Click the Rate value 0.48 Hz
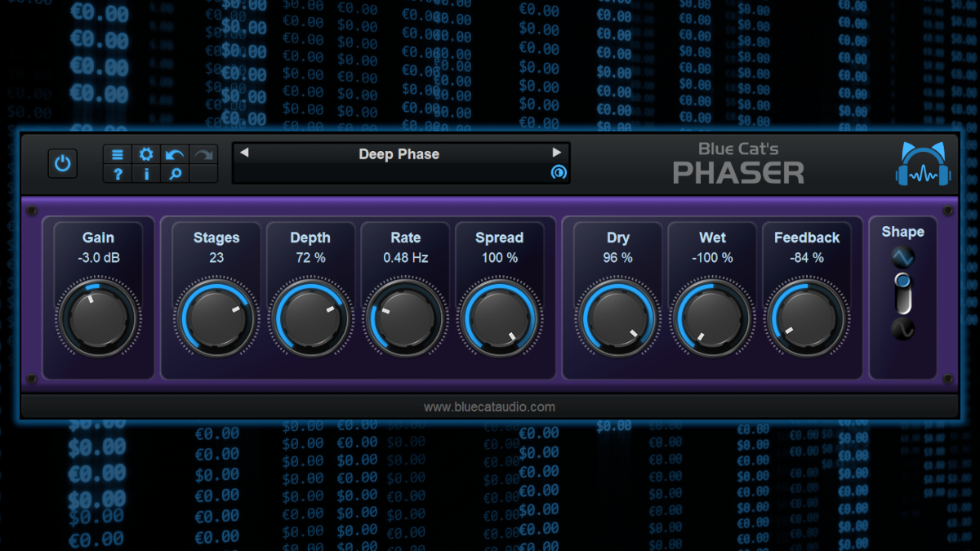Screen dimensions: 980x551 point(405,258)
